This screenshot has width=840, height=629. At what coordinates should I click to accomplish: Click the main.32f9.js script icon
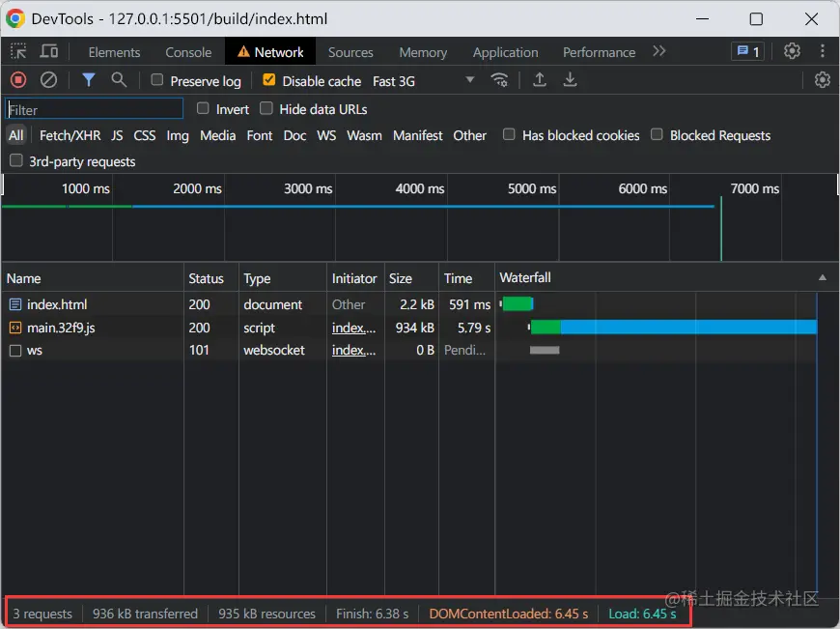tap(15, 328)
